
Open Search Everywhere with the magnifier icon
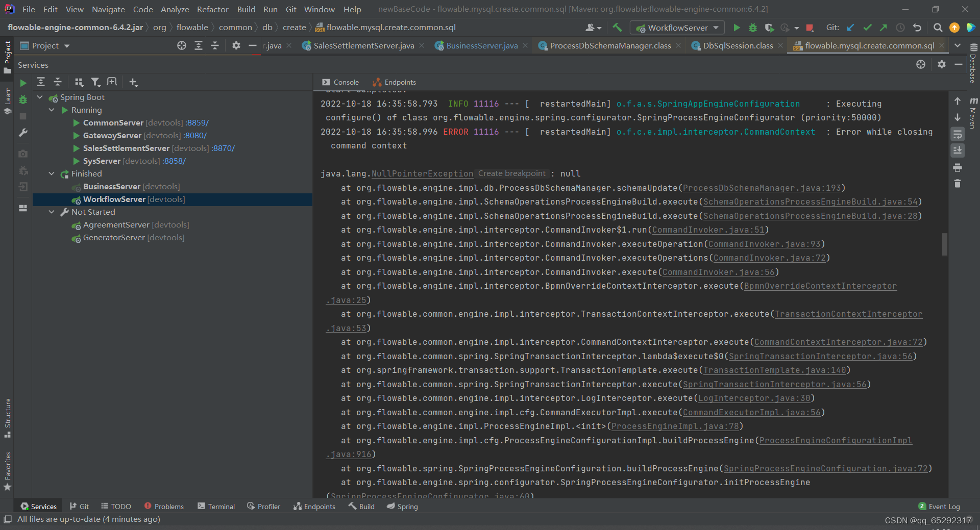(938, 28)
